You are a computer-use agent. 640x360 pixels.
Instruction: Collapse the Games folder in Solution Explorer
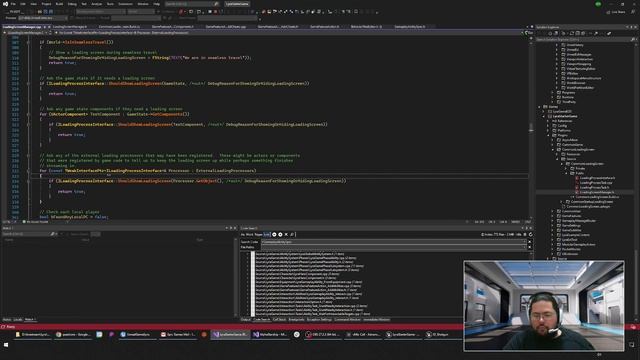tap(540, 107)
